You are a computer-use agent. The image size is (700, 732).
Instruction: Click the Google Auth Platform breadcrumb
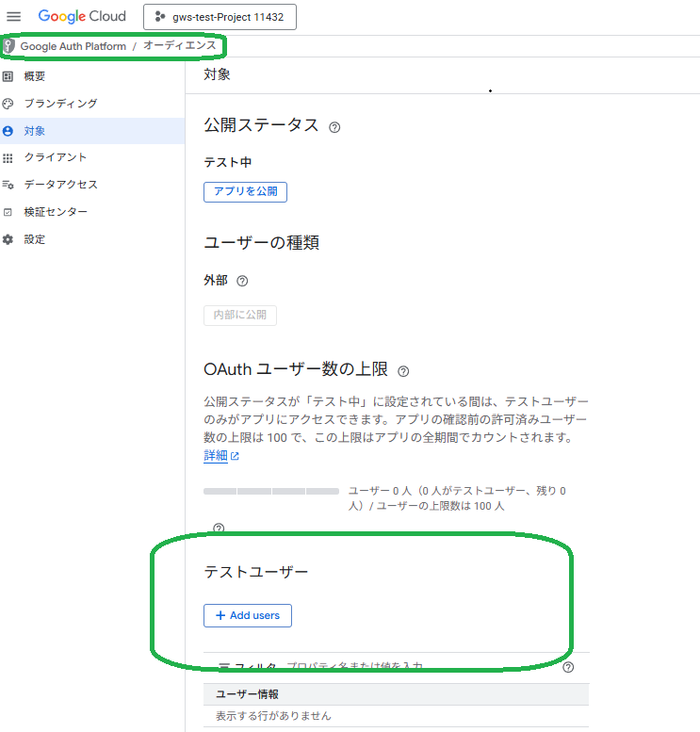(73, 46)
